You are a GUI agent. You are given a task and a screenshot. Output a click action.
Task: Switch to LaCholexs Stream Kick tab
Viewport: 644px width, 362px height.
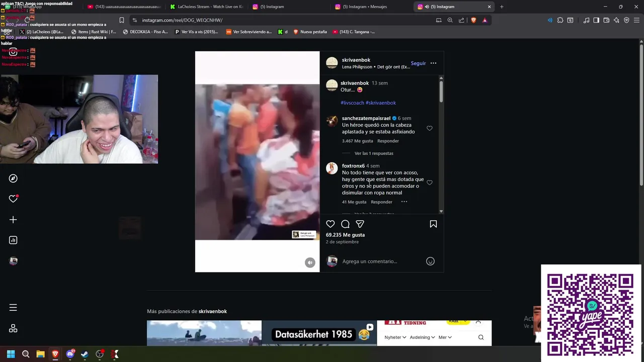206,7
